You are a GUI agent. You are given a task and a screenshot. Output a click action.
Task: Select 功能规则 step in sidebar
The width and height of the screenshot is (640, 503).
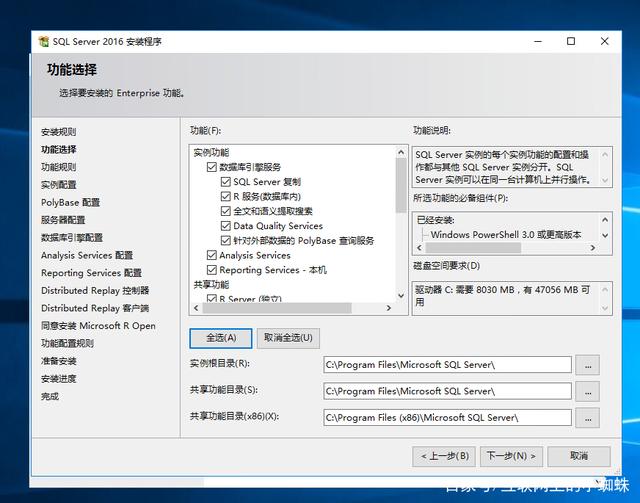click(59, 167)
